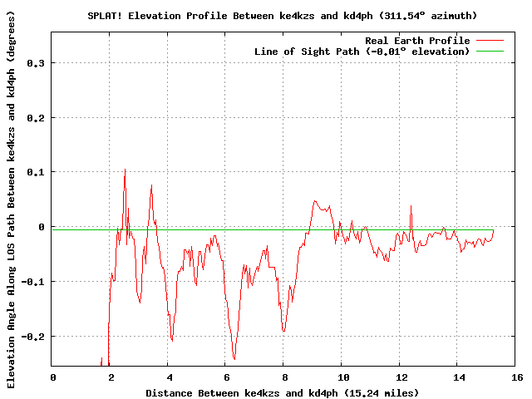This screenshot has width=532, height=399.
Task: Click the x-axis tick value 2
Action: click(111, 377)
